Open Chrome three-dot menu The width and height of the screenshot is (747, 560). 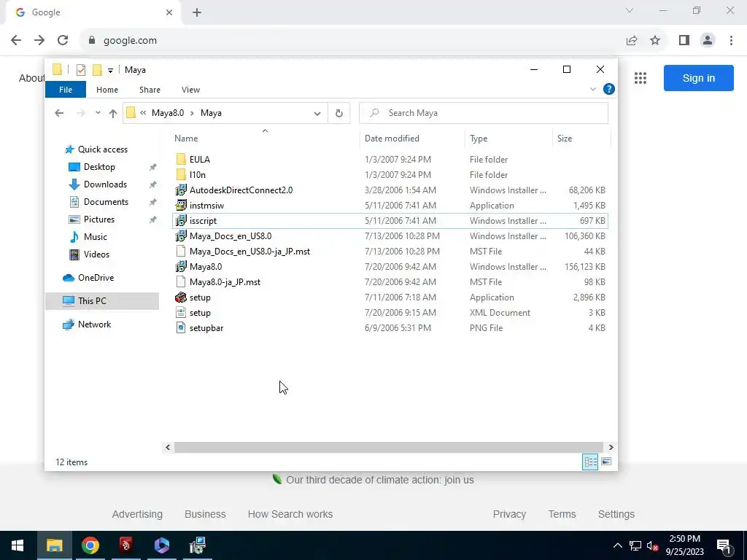coord(731,41)
